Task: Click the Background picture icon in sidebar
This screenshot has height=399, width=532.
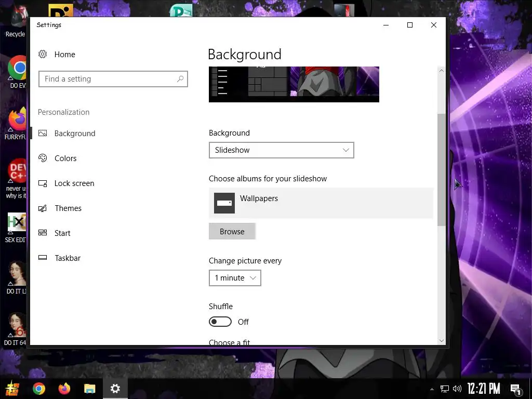Action: (x=43, y=134)
